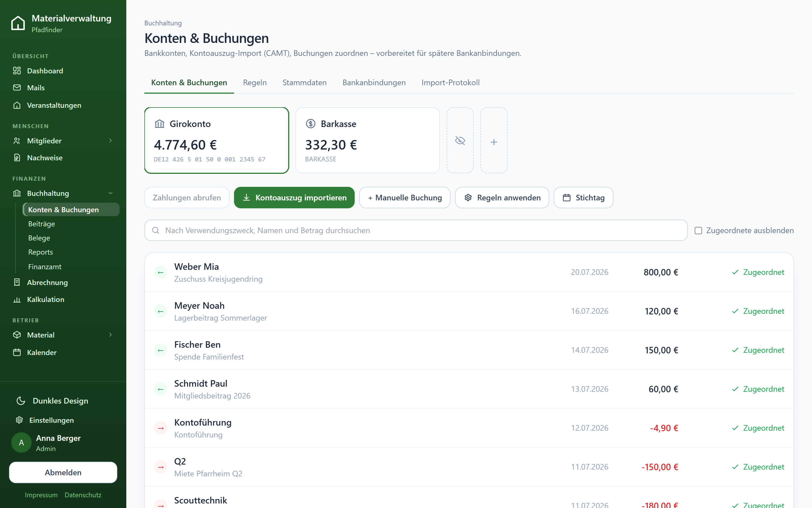
Task: Click Anna Berger's avatar circle
Action: tap(21, 443)
